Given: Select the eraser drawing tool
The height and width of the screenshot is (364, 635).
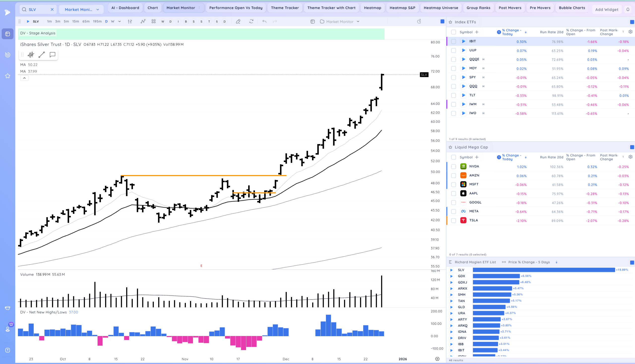Looking at the screenshot, I should pos(238,22).
